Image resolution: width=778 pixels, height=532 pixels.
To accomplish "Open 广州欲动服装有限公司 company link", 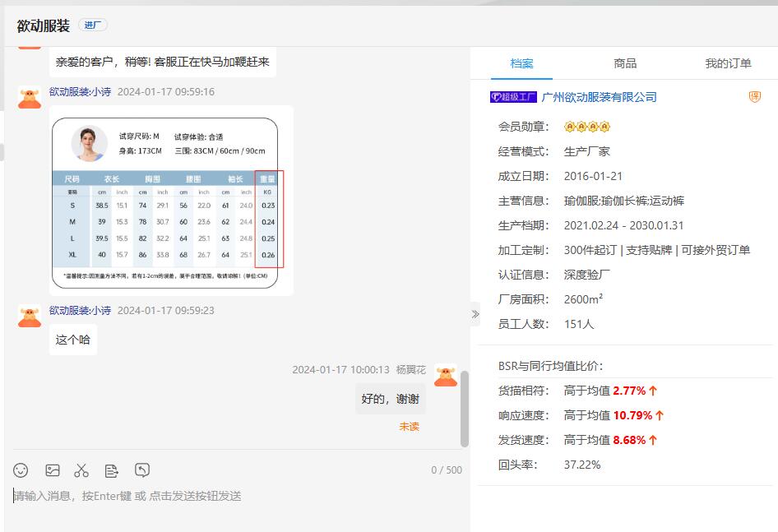I will (x=599, y=97).
